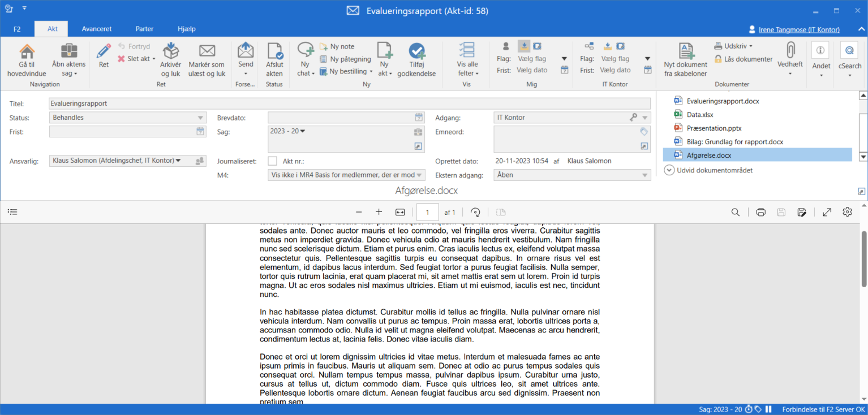Viewport: 868px width, 415px height.
Task: Click the print icon in document viewer
Action: [760, 212]
